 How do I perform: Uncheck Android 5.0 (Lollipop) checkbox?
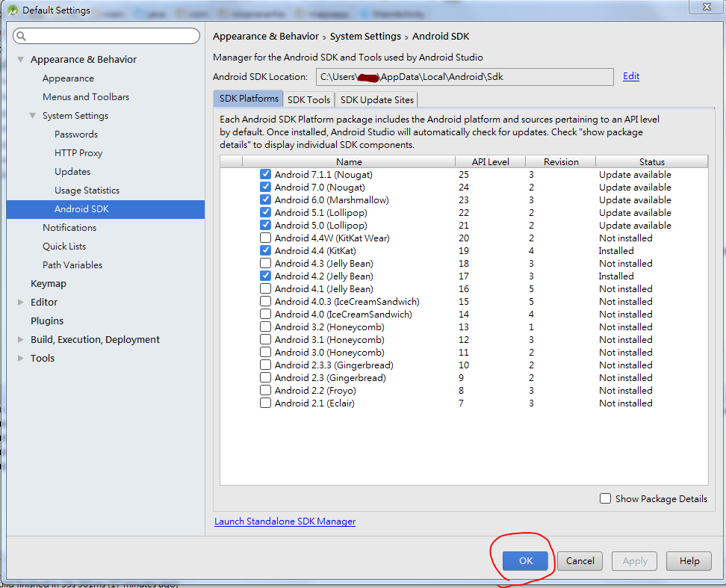point(265,225)
